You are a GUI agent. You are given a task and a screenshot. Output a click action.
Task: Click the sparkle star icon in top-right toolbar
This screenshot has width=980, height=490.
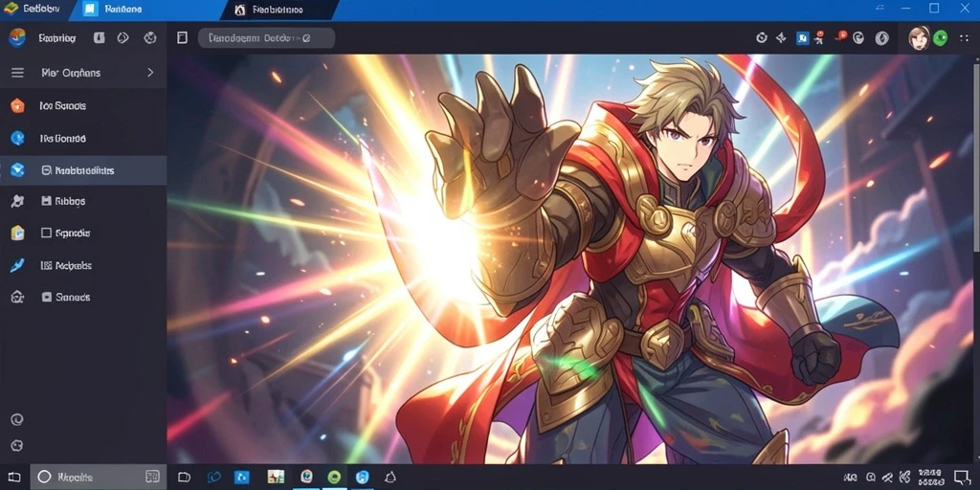[x=781, y=38]
